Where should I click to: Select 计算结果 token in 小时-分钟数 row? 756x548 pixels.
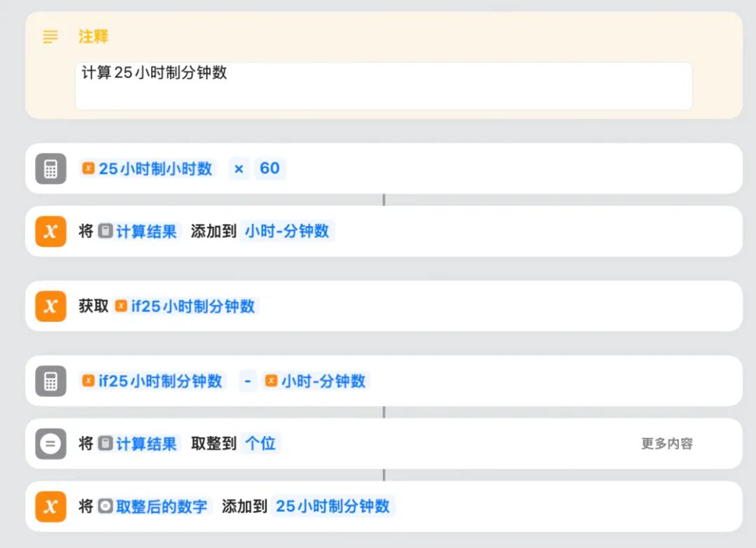(139, 232)
